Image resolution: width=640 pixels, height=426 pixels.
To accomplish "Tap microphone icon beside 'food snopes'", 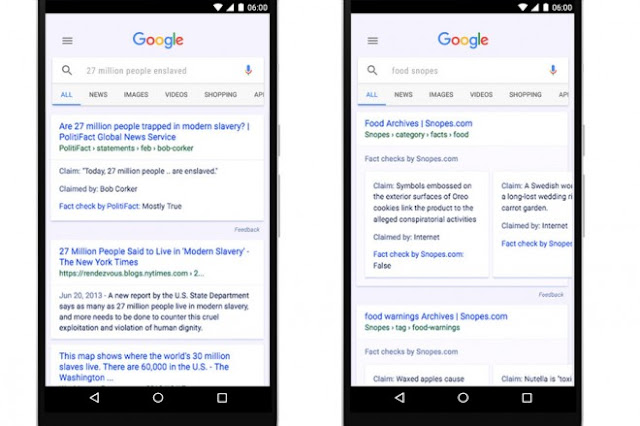I will (x=553, y=70).
